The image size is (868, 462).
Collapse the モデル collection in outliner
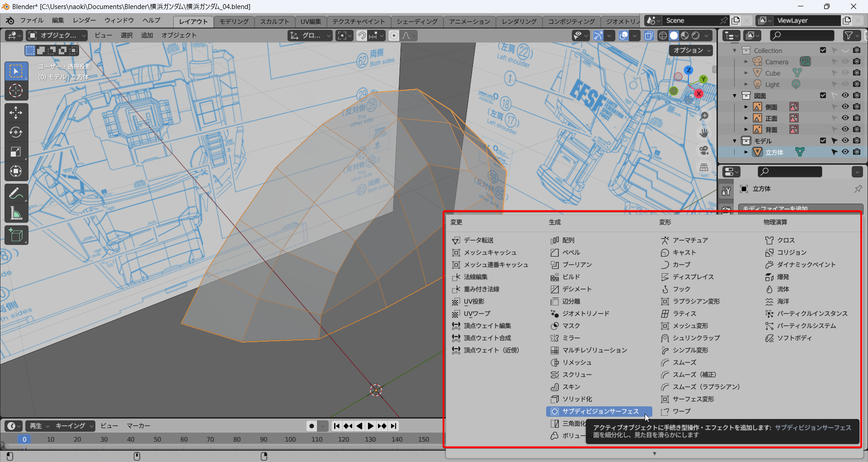tap(735, 141)
